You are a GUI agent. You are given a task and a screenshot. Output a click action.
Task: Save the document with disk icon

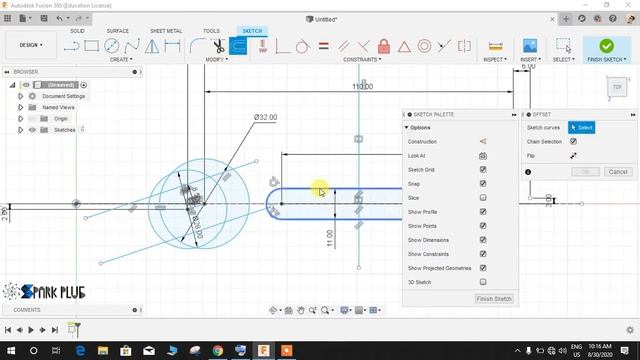[44, 18]
